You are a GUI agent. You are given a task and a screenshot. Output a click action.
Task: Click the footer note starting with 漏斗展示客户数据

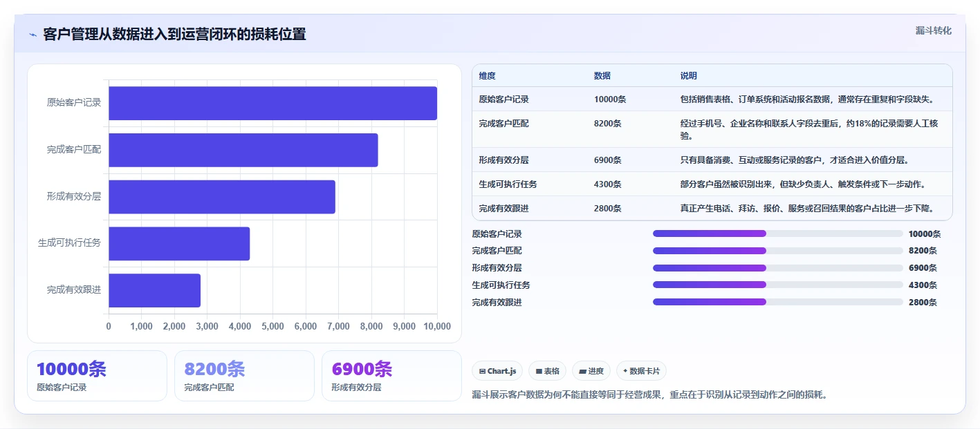[x=649, y=395]
